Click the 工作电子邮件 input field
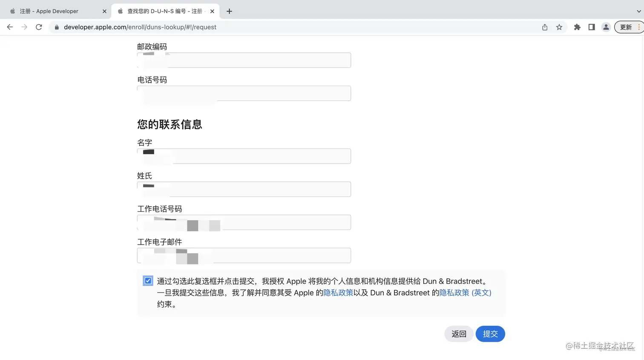 tap(244, 256)
